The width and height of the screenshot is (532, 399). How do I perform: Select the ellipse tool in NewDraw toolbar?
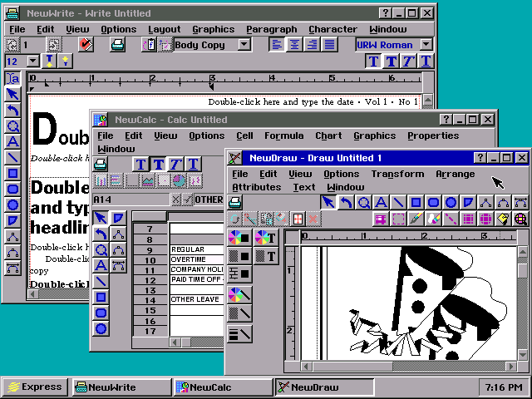point(451,203)
